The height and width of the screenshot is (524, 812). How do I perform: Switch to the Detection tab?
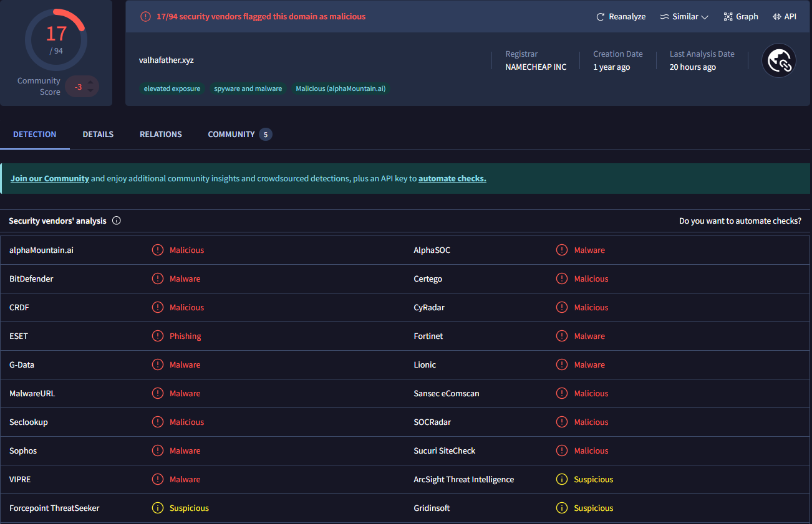pos(35,134)
